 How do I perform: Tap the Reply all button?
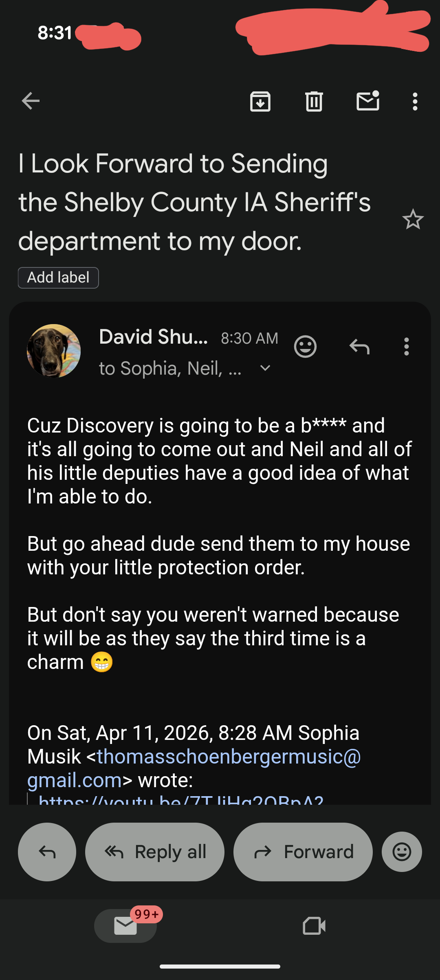tap(155, 852)
